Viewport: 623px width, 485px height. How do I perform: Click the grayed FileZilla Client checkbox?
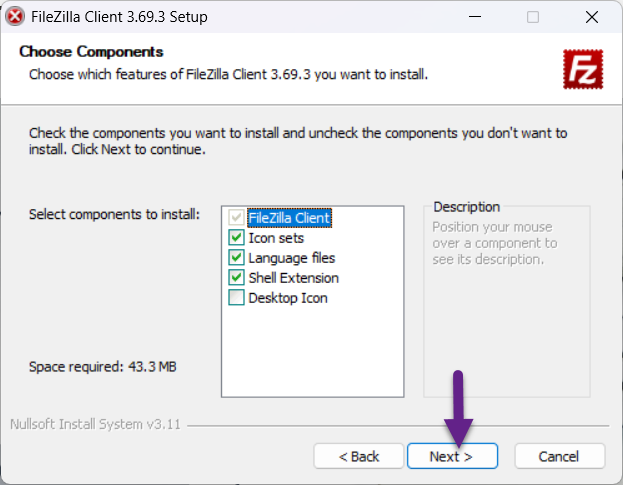(236, 218)
